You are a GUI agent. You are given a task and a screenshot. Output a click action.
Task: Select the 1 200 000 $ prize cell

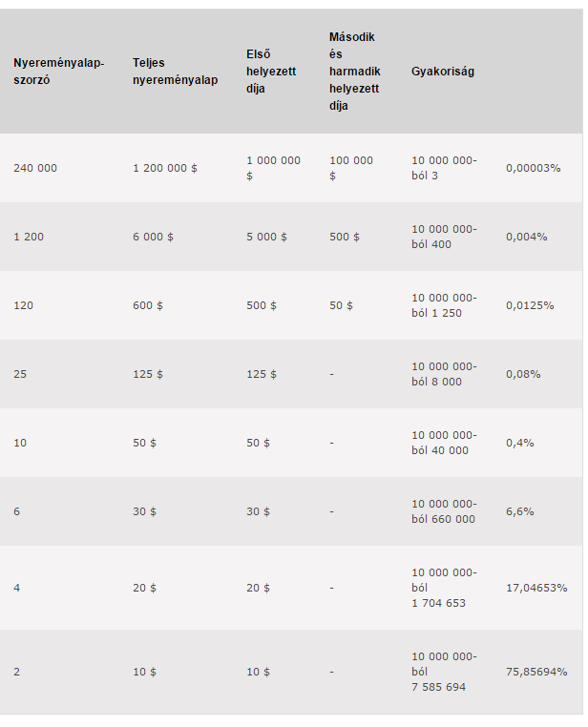[x=164, y=168]
